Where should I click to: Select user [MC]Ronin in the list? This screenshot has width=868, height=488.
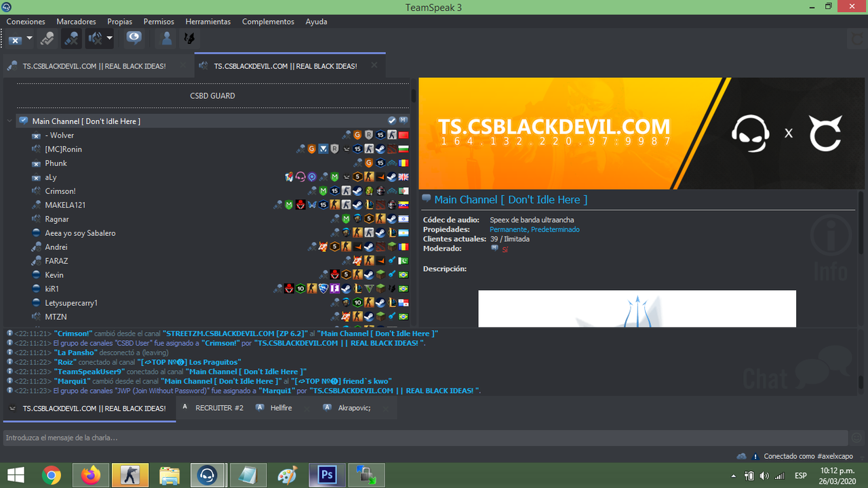point(63,149)
